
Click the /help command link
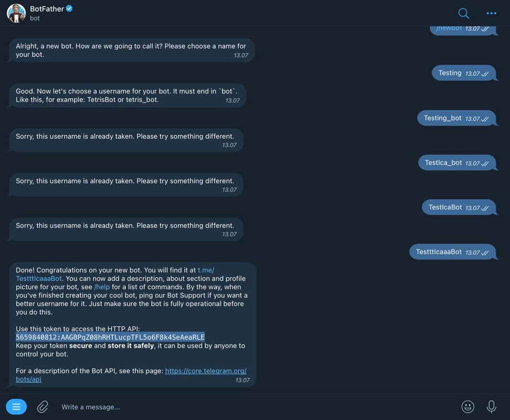[x=102, y=287]
